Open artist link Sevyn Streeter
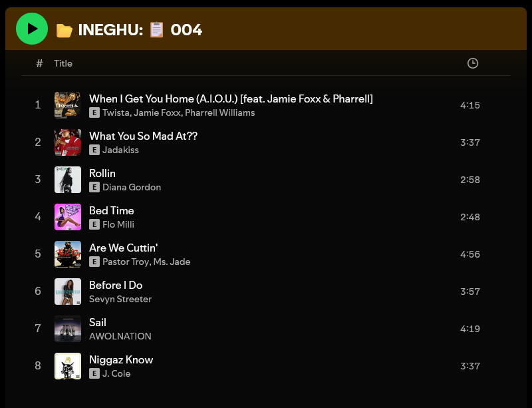The width and height of the screenshot is (532, 408). (120, 299)
